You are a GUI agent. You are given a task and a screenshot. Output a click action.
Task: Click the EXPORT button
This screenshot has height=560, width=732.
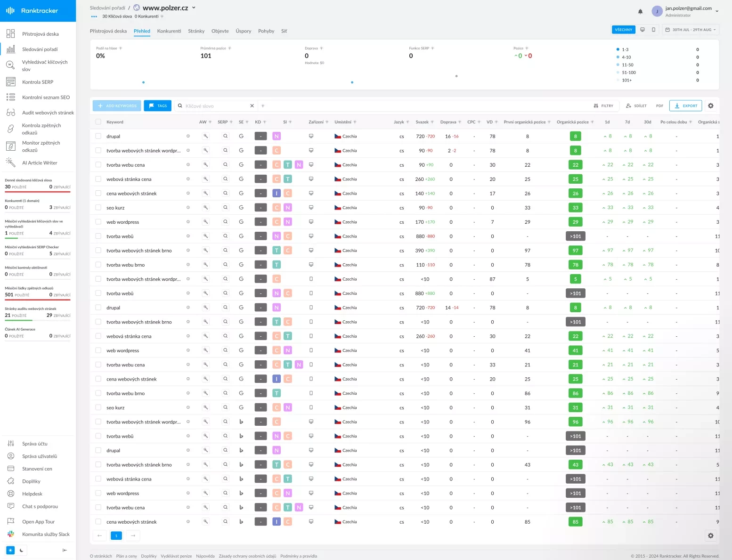click(686, 106)
